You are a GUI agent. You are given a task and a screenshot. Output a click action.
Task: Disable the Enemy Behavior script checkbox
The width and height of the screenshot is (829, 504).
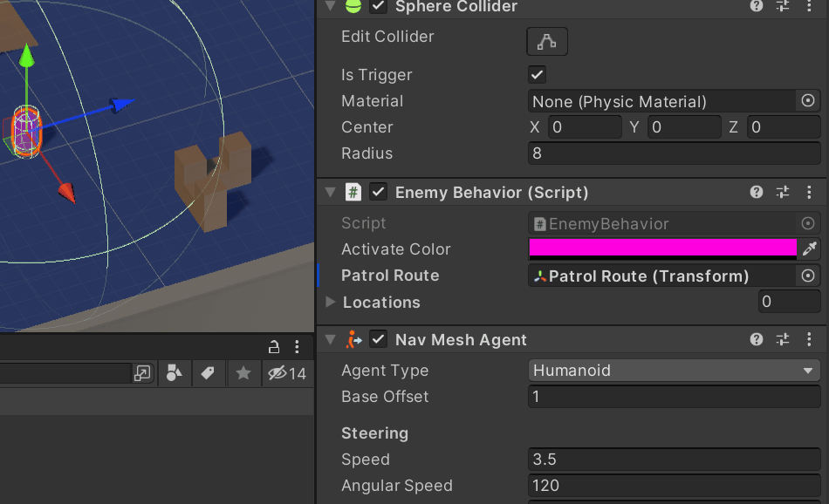point(378,192)
